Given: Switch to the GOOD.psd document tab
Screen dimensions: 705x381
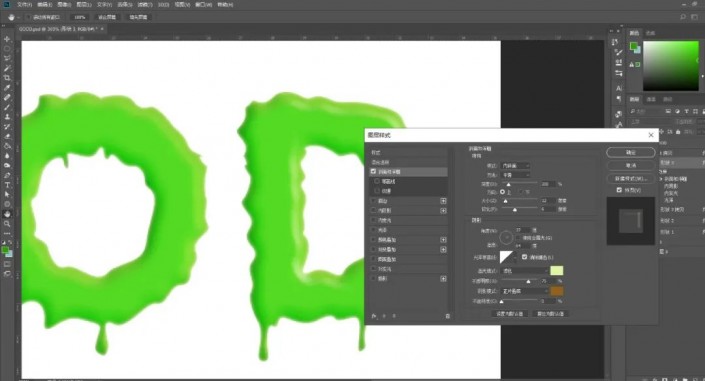Looking at the screenshot, I should [x=58, y=29].
